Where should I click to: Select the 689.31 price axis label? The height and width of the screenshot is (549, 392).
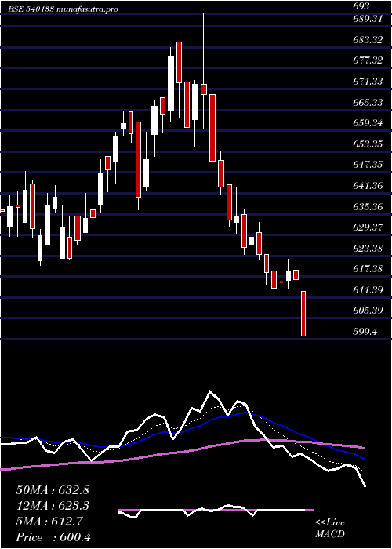coord(368,19)
